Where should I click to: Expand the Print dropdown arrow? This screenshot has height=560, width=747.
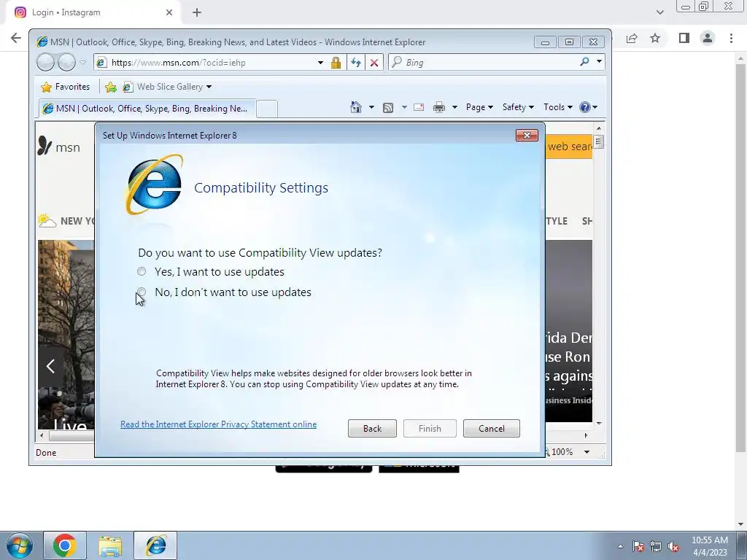tap(454, 107)
